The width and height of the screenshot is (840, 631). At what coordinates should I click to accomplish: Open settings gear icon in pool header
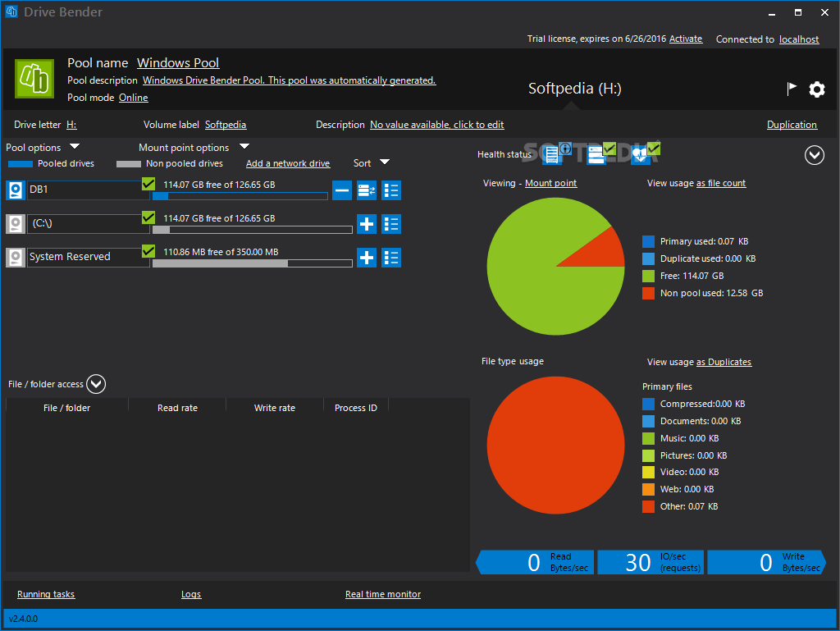816,89
